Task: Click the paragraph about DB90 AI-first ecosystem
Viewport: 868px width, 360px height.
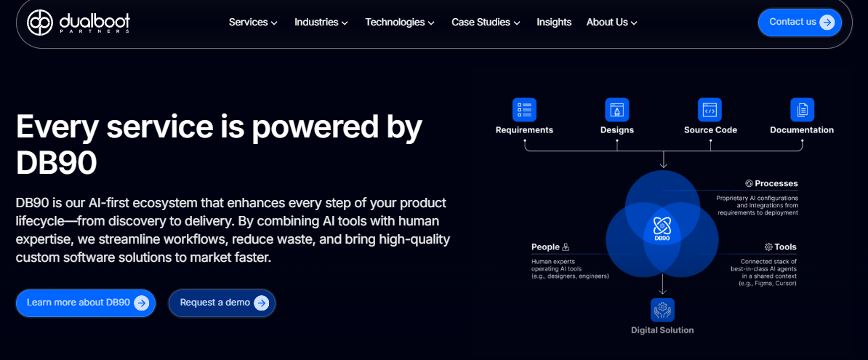Action: (233, 230)
